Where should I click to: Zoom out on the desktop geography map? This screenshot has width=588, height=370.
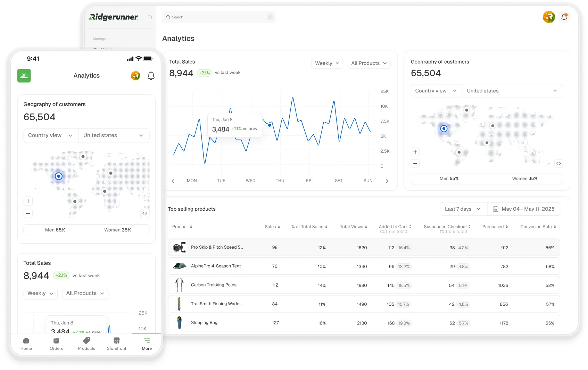415,163
